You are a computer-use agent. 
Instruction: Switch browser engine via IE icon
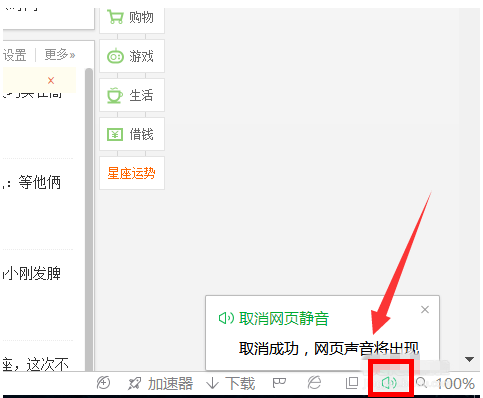(x=314, y=383)
